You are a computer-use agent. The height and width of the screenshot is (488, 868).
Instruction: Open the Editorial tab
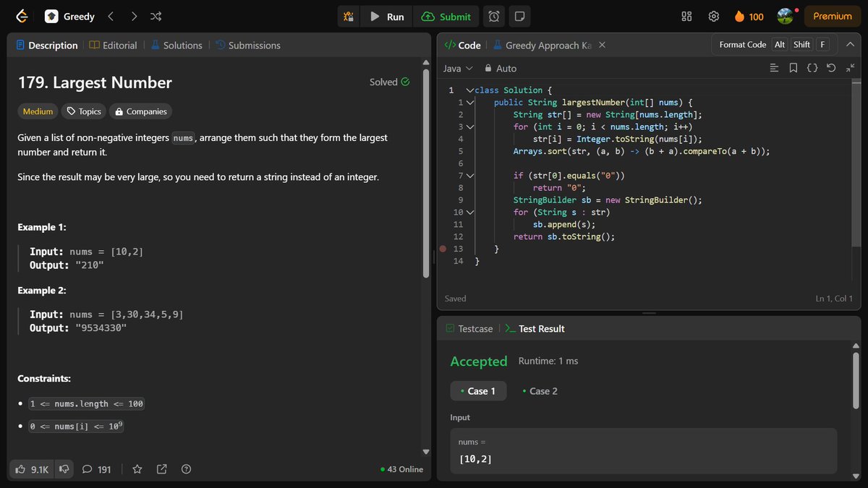click(x=114, y=45)
